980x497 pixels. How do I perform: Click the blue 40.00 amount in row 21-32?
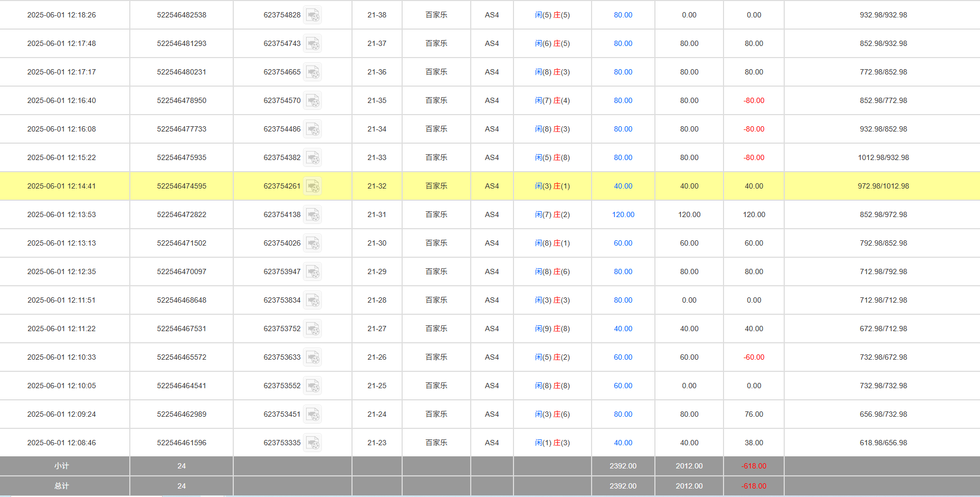click(623, 186)
